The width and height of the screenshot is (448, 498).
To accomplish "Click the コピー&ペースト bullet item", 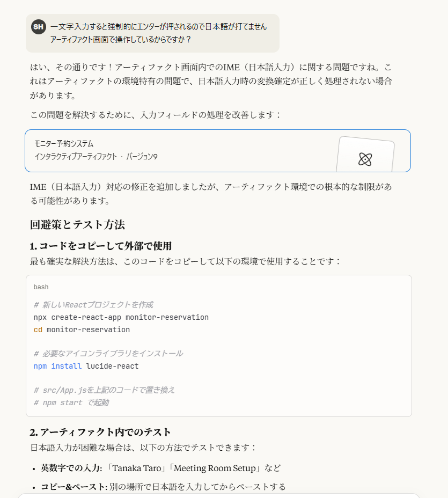I will point(163,487).
